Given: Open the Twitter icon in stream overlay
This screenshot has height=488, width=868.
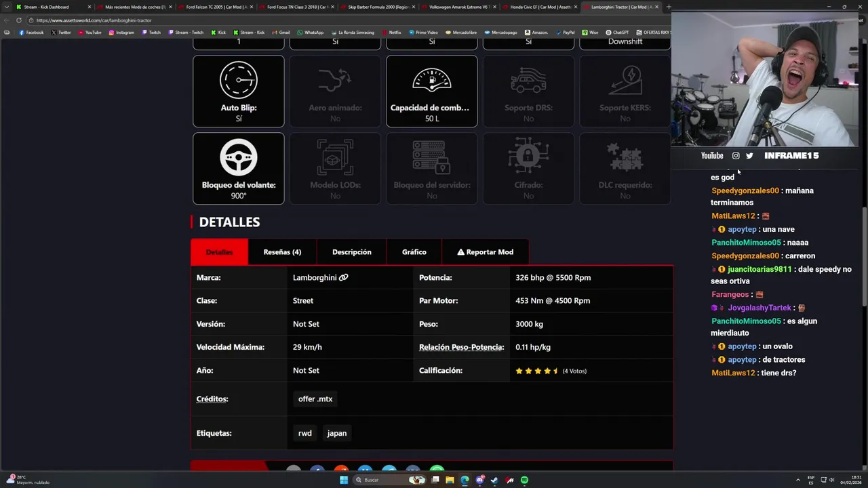Looking at the screenshot, I should tap(749, 156).
